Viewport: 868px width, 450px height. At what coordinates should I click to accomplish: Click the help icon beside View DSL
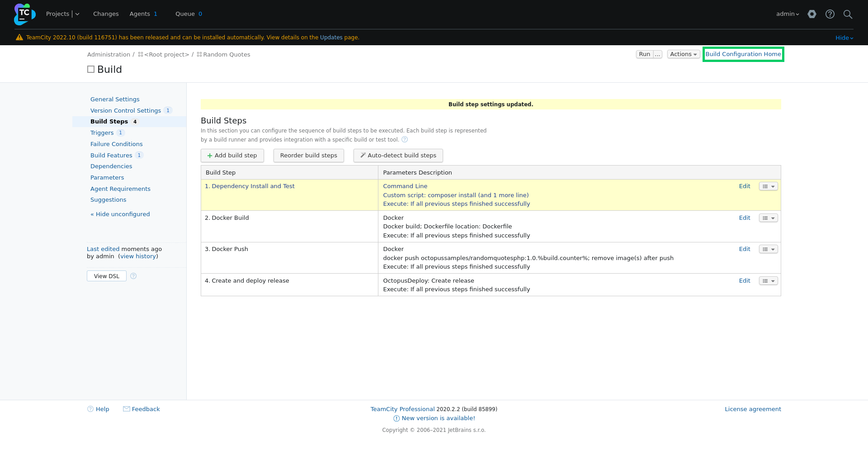[133, 276]
